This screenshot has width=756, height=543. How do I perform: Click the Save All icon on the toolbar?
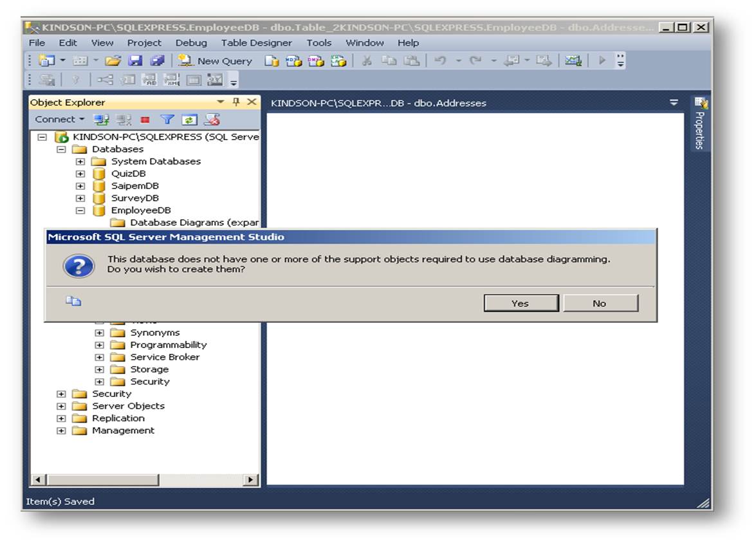[157, 60]
